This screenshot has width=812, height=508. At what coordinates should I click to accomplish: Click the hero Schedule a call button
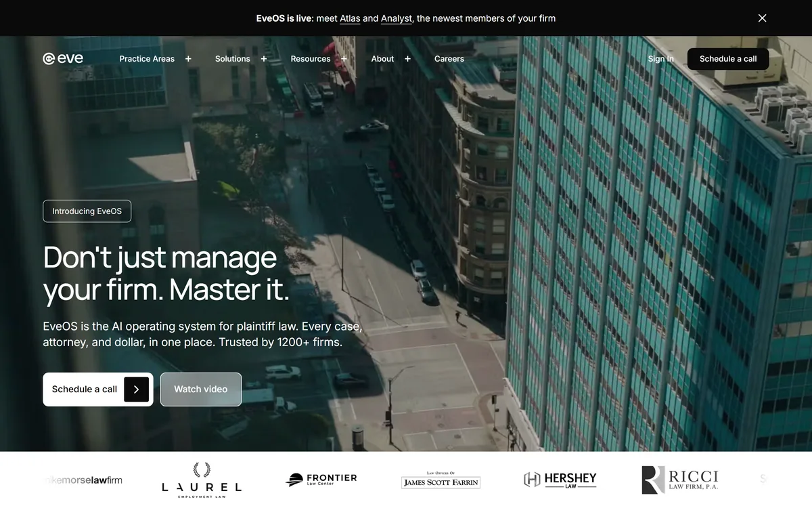coord(98,389)
